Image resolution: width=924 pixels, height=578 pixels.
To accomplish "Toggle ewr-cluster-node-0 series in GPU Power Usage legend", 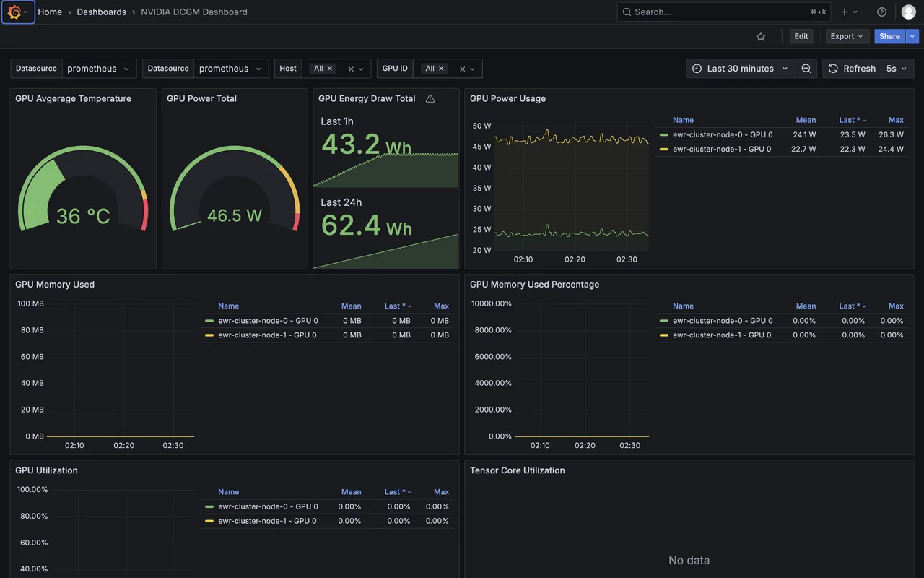I will pyautogui.click(x=723, y=134).
